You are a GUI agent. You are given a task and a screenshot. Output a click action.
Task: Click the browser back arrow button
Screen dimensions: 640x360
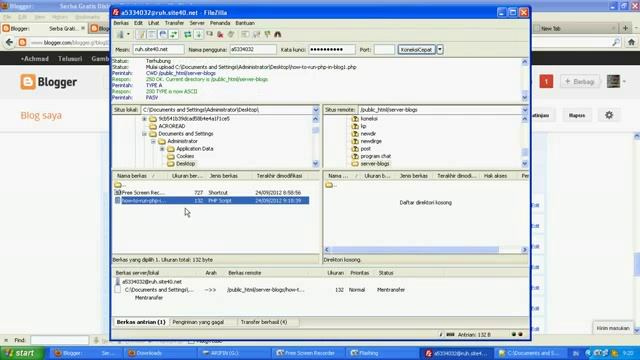[9, 42]
